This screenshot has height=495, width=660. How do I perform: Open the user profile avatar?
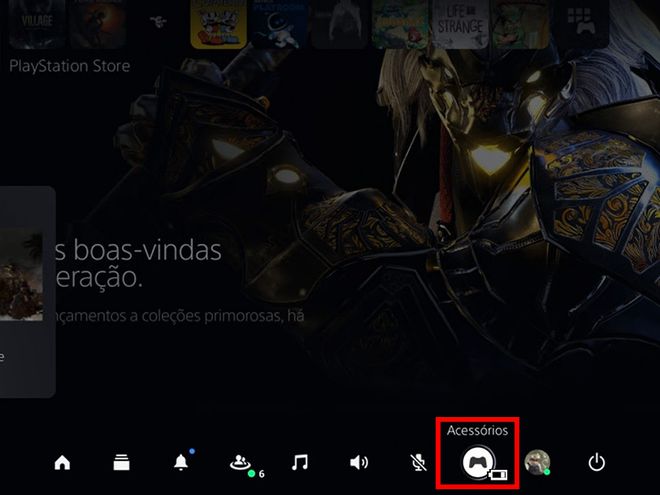coord(537,462)
